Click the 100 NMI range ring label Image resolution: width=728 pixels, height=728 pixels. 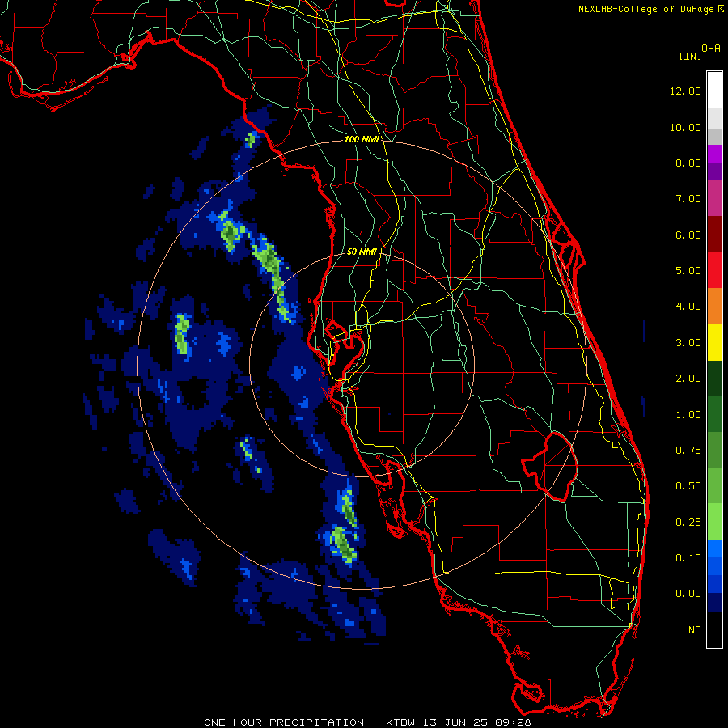pyautogui.click(x=362, y=139)
